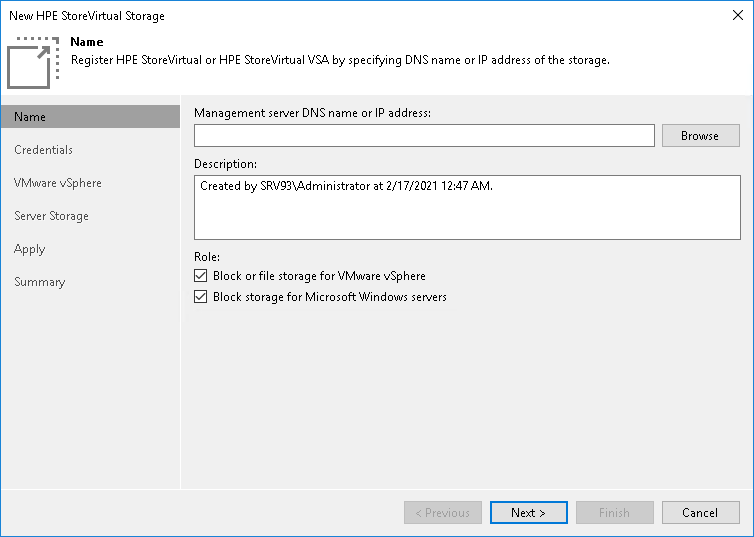Proceed with the Next button
Image resolution: width=754 pixels, height=537 pixels.
(x=528, y=513)
